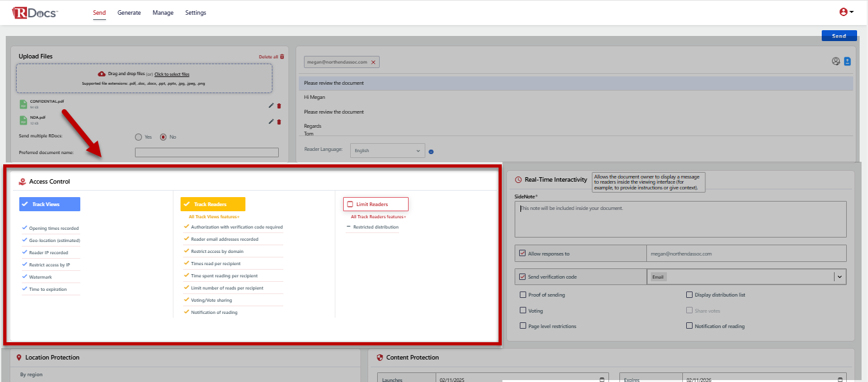The width and height of the screenshot is (868, 382).
Task: Open the contacts person icon
Action: point(836,62)
